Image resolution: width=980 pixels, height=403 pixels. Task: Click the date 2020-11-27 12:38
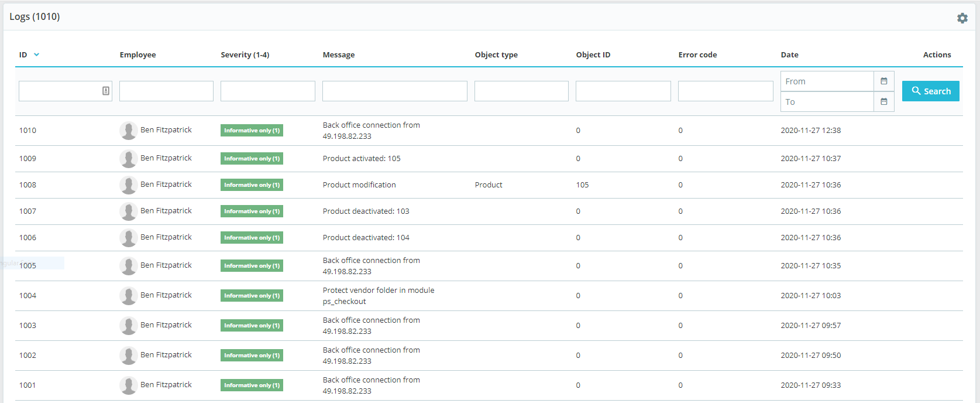point(810,131)
